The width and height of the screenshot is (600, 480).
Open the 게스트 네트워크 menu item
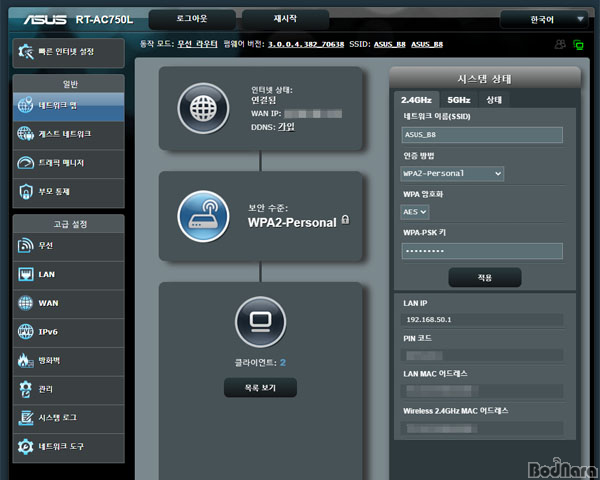[x=68, y=134]
